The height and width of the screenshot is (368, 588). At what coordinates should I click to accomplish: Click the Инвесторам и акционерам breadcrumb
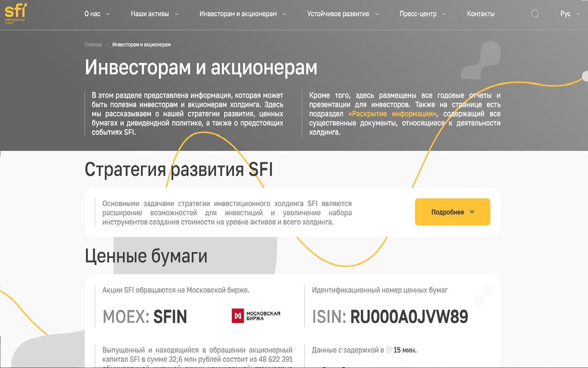pyautogui.click(x=141, y=45)
